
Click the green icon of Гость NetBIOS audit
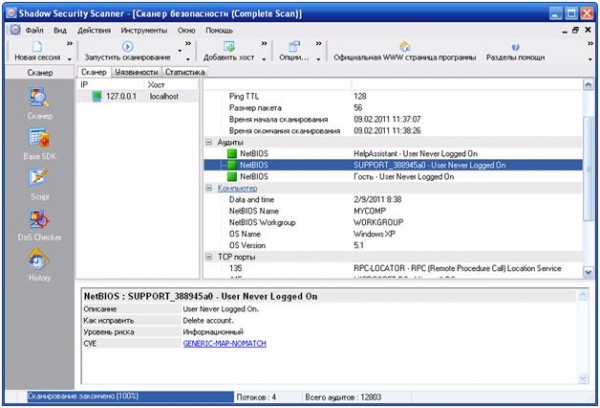pos(232,176)
